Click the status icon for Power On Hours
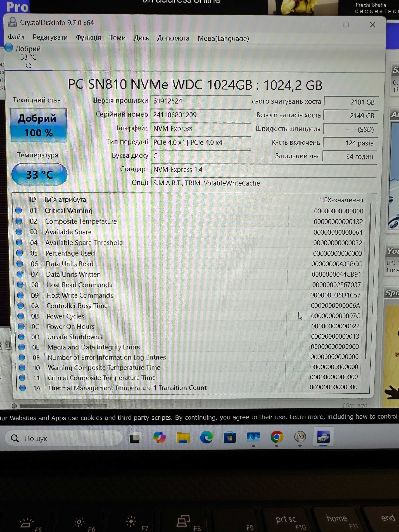399x532 pixels. pyautogui.click(x=21, y=326)
